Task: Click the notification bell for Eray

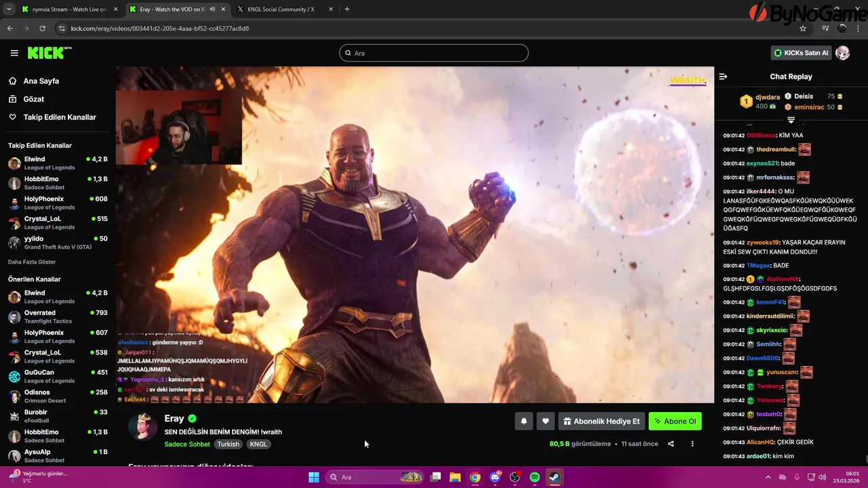Action: coord(524,421)
